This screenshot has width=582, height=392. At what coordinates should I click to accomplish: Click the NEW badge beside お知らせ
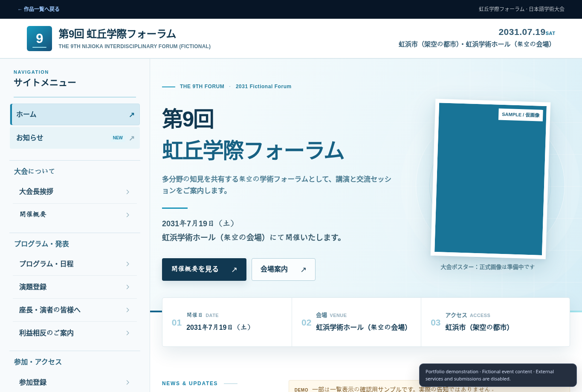point(118,138)
